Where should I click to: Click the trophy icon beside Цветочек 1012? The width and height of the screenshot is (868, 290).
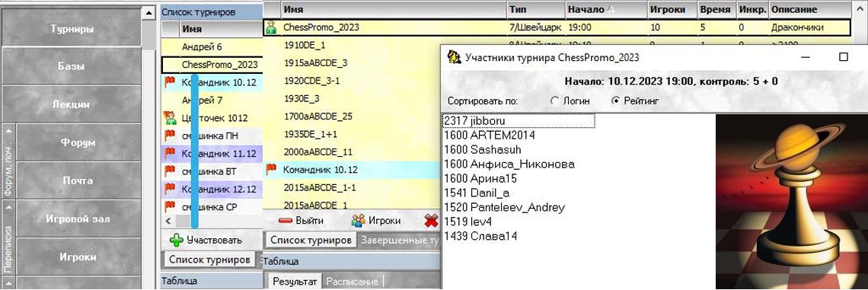[x=170, y=118]
